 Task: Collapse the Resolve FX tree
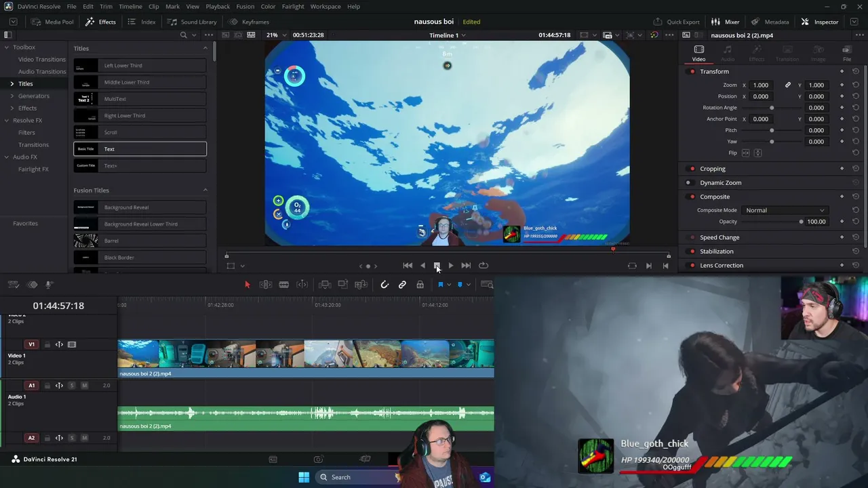7,121
